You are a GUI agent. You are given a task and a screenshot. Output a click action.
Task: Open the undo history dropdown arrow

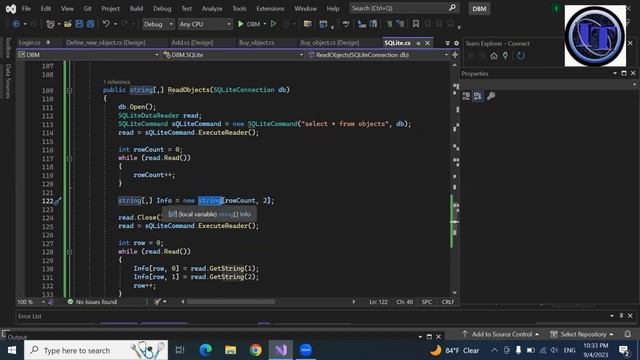coord(116,24)
